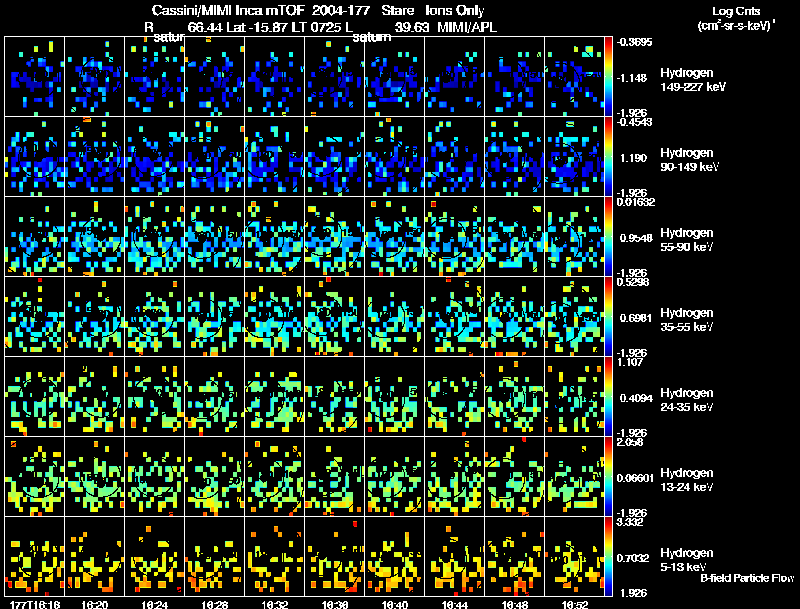Click the 177T16:16 time label

click(35, 604)
